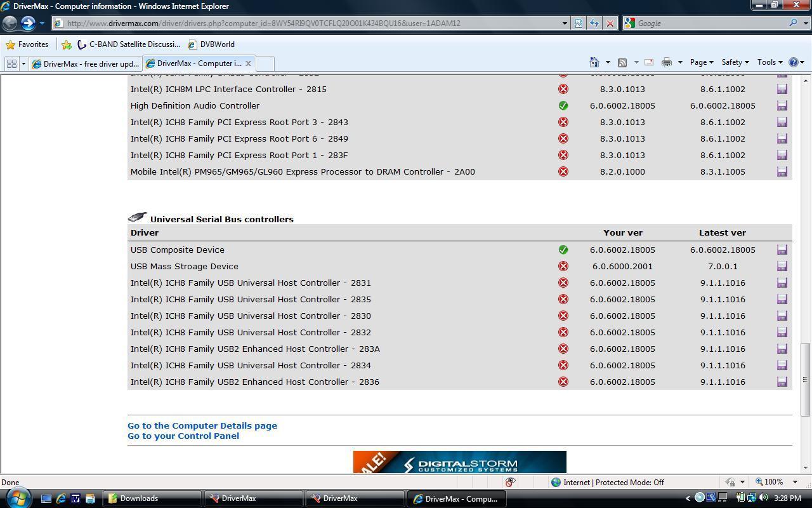Screen dimensions: 812x508
Task: Go to the Computer Details page link
Action: pyautogui.click(x=202, y=425)
